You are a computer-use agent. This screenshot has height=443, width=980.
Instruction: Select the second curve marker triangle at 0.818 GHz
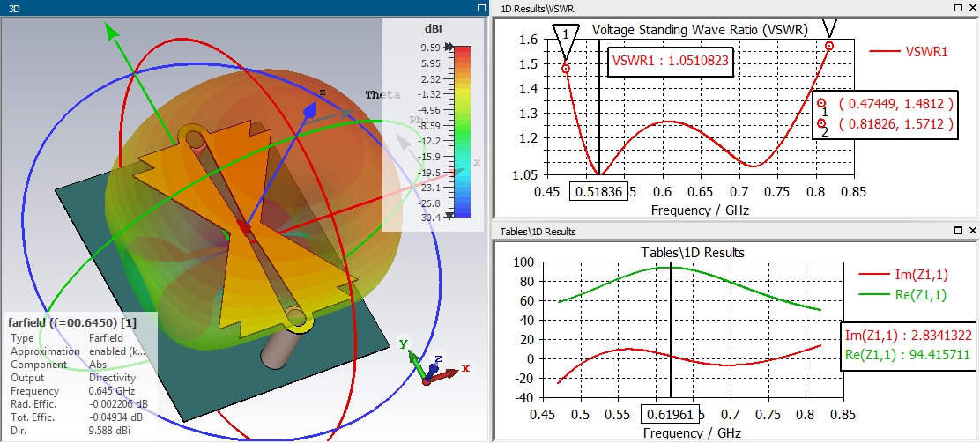(829, 28)
